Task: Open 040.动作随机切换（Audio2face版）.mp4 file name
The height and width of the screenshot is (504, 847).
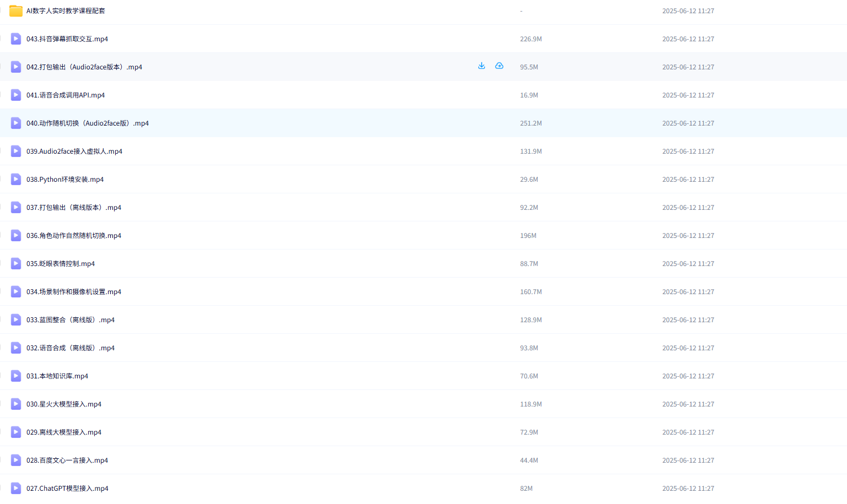Action: pos(87,123)
